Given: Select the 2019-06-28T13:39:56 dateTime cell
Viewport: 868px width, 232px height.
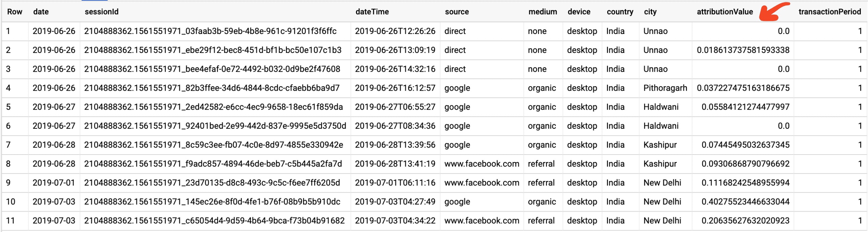Looking at the screenshot, I should pos(395,145).
